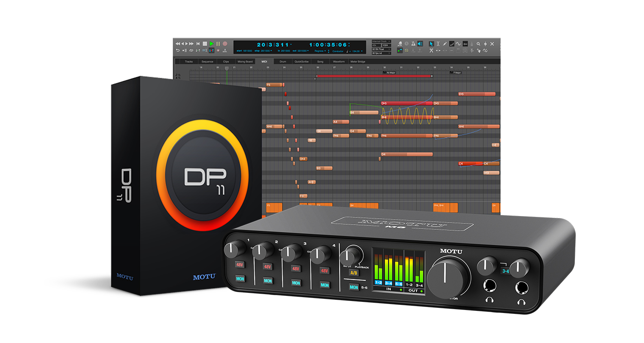This screenshot has width=644, height=343.
Task: Click the Rewind transport button
Action: point(177,44)
